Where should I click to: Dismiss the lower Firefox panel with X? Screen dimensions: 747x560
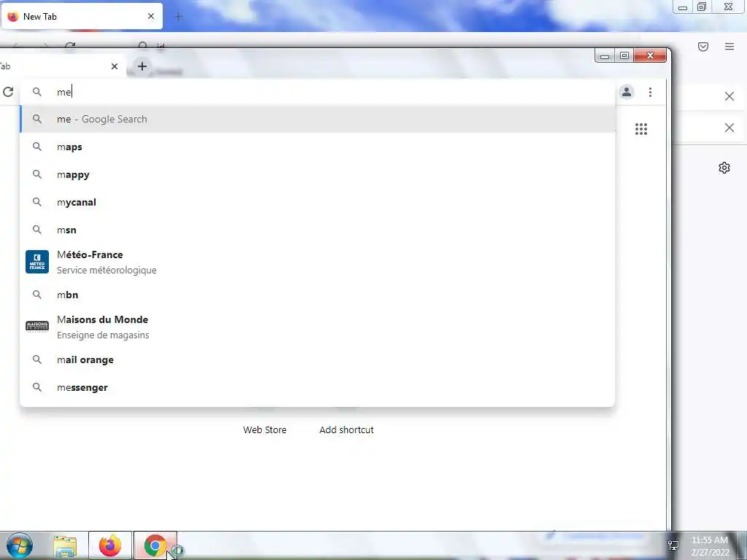pos(729,128)
